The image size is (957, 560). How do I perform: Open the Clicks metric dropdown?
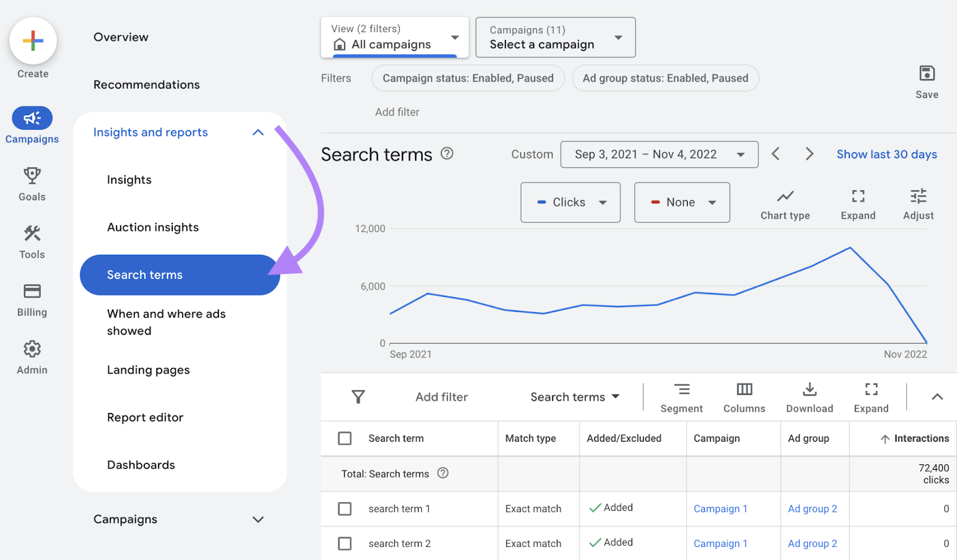570,202
